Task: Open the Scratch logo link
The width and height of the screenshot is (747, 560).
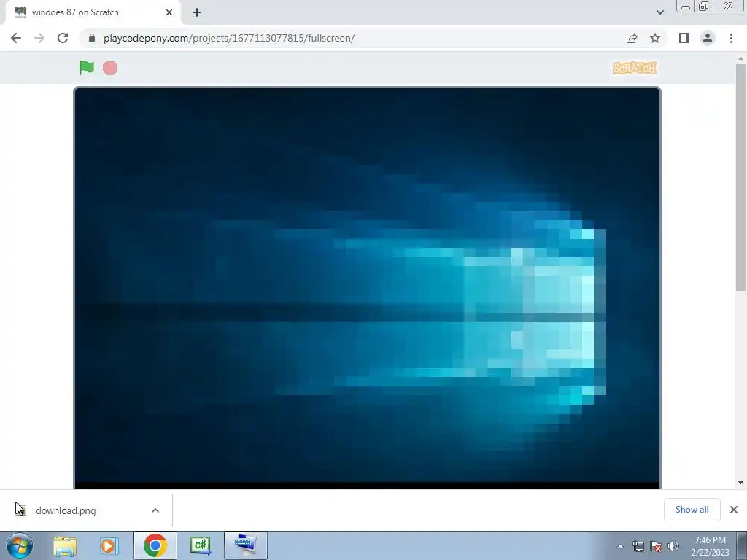Action: [x=635, y=68]
